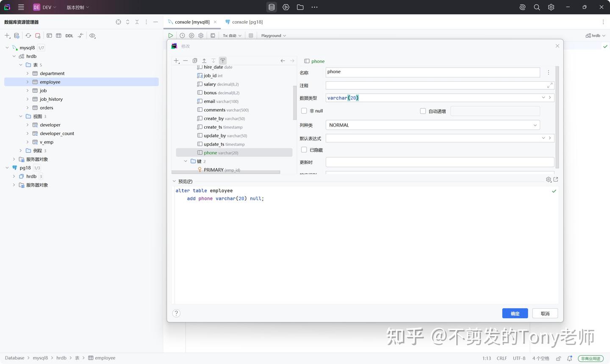Screen dimensions: 610x364
Task: Open the 列种类 NORMAL dropdown
Action: (433, 125)
